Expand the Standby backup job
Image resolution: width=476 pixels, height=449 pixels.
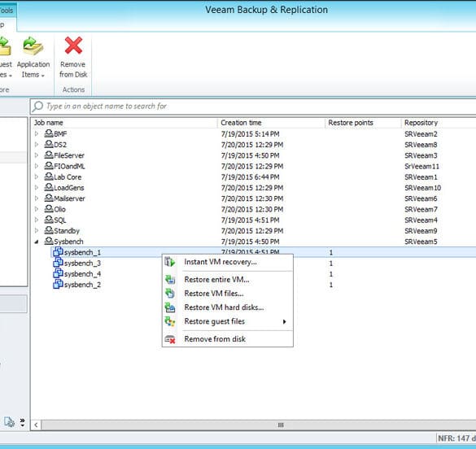click(x=37, y=231)
